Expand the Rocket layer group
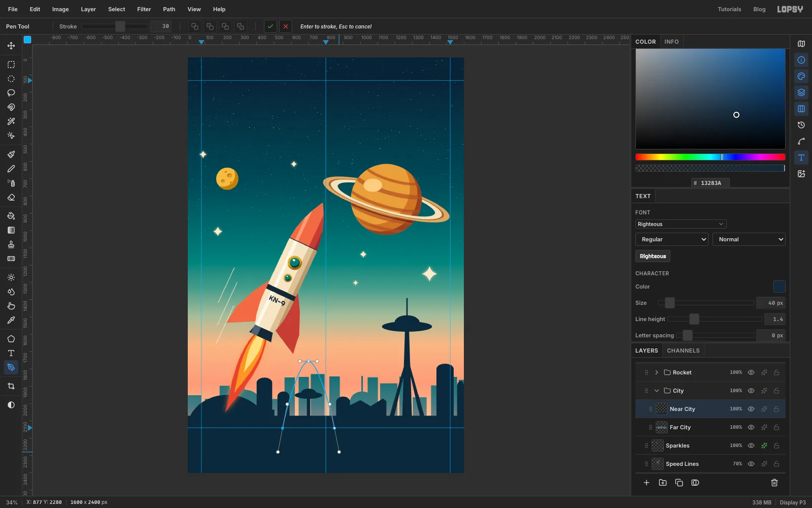The image size is (812, 508). click(657, 372)
